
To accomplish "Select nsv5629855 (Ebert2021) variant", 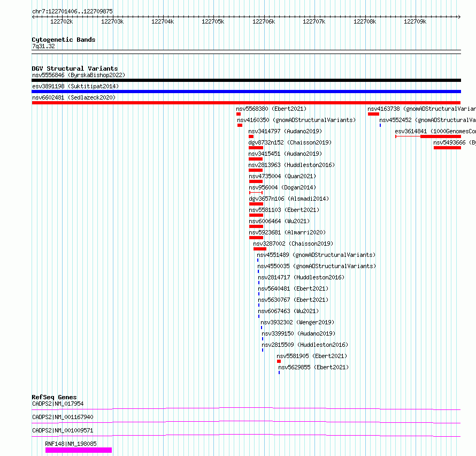I will point(313,367).
